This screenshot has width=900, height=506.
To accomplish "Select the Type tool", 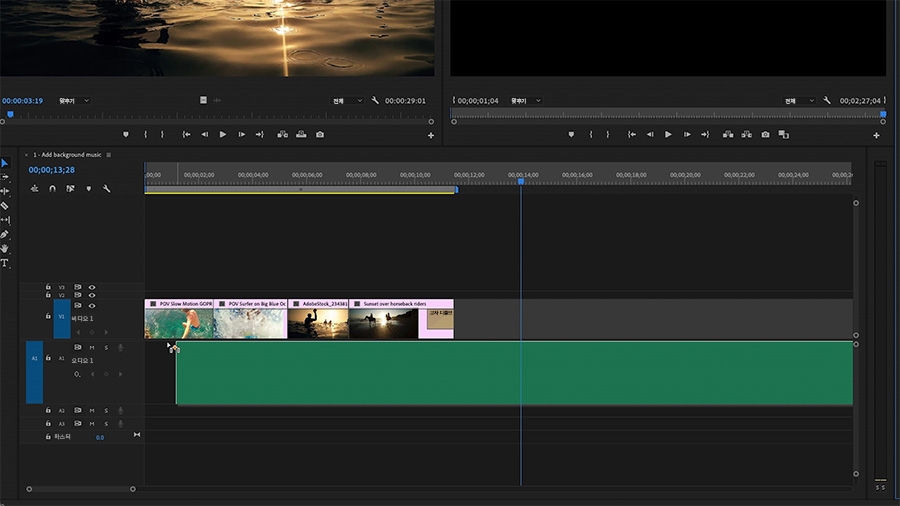I will (5, 263).
